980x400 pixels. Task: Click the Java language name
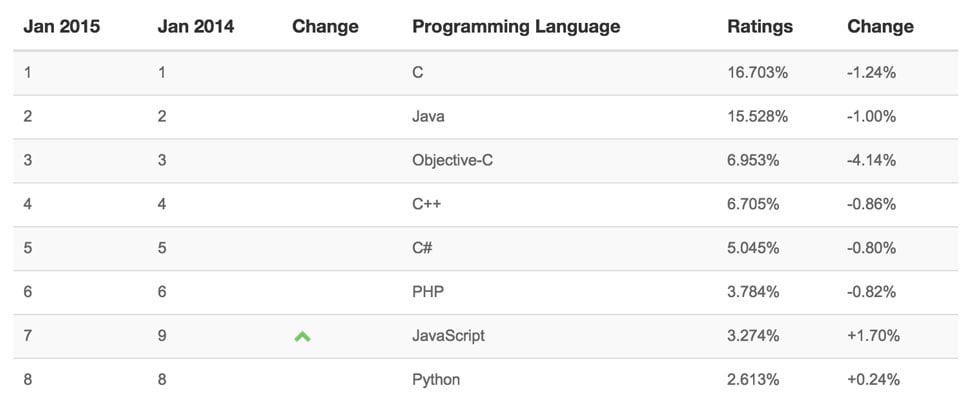click(429, 116)
